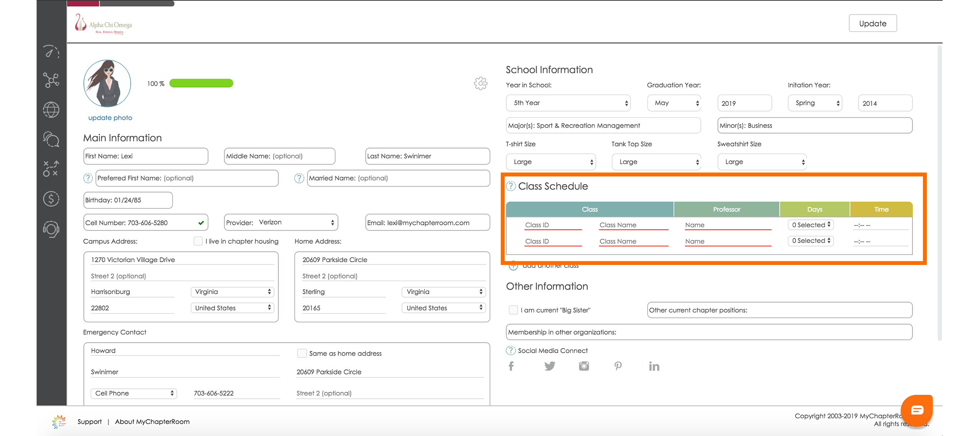Open the chat bubbles sidebar icon
The height and width of the screenshot is (436, 980).
51,139
